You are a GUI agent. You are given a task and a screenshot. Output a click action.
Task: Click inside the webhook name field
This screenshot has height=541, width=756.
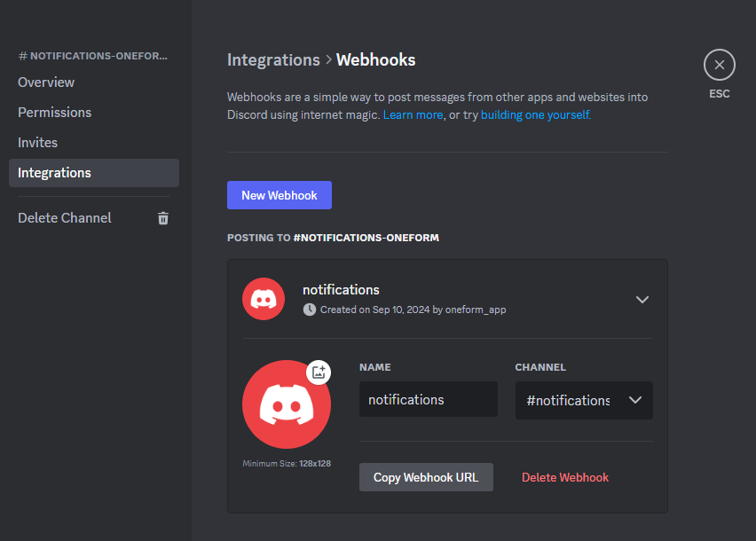click(428, 399)
